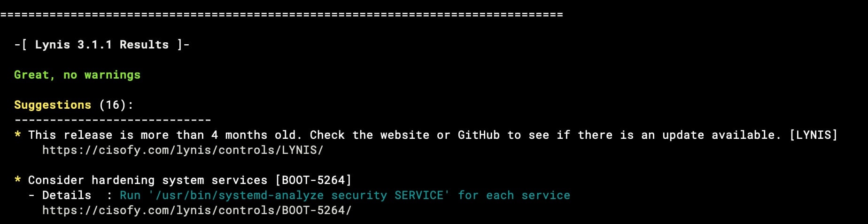Click the word GitHub in first suggestion
This screenshot has height=224, width=868.
click(479, 135)
